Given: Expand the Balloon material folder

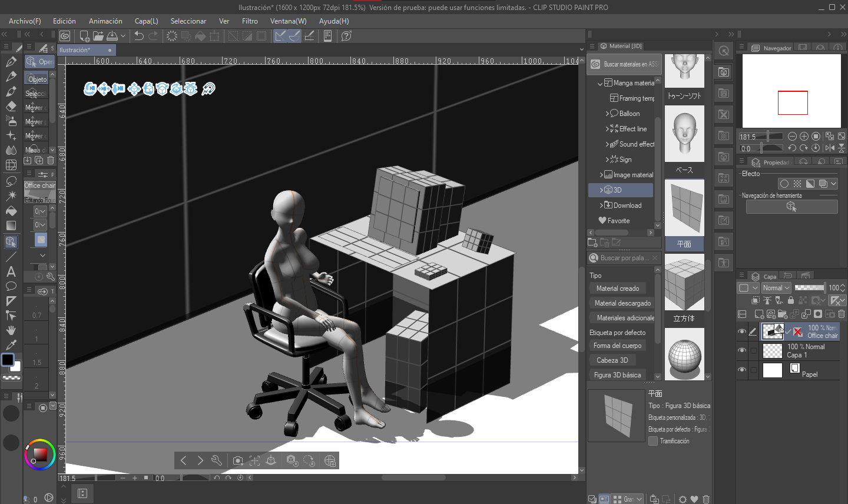Looking at the screenshot, I should point(607,114).
